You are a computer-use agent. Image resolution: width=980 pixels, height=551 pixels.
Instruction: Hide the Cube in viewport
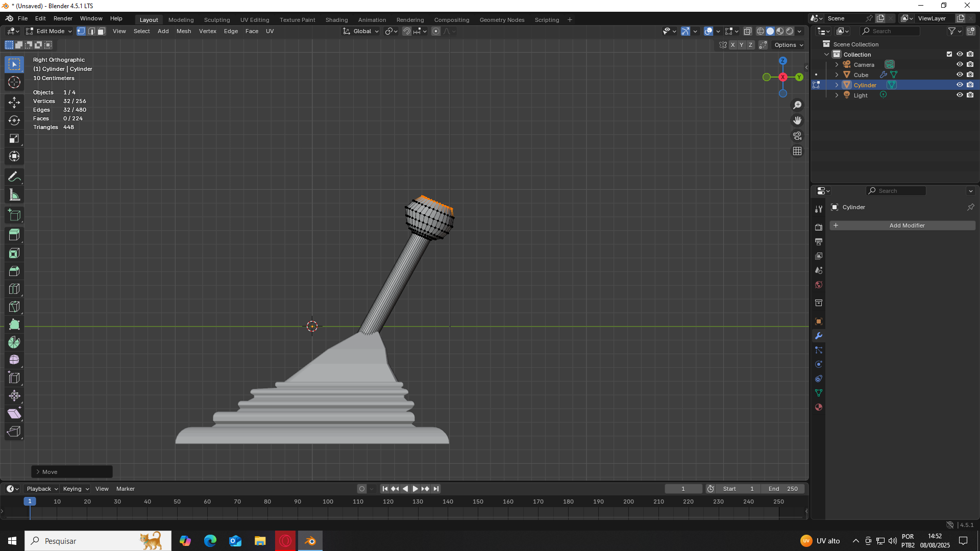[960, 74]
